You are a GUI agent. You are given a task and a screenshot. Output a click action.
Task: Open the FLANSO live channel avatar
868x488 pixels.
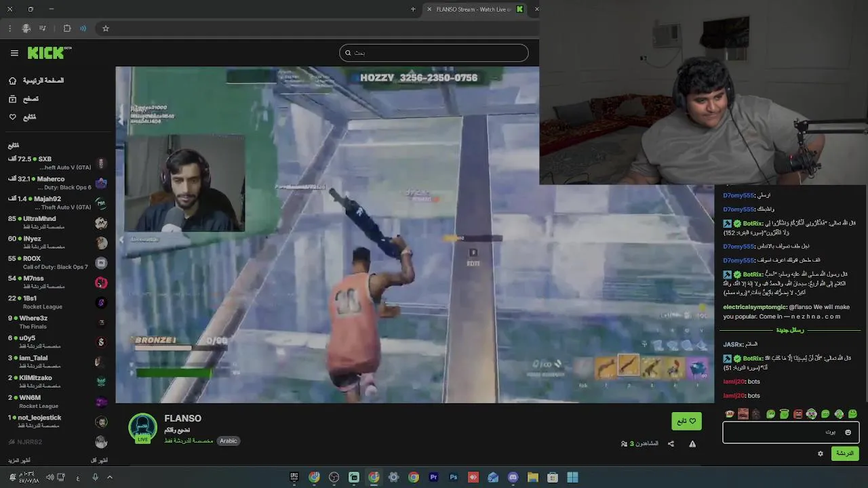(142, 428)
